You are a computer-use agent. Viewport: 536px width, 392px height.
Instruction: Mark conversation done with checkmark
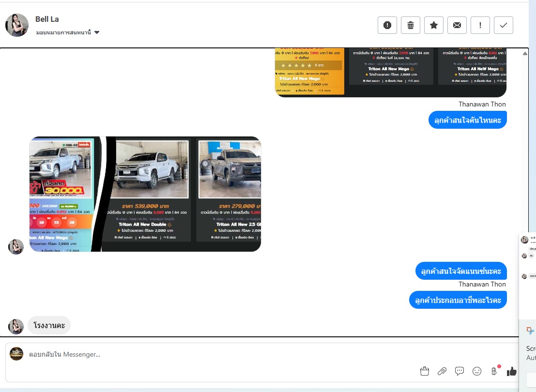point(504,25)
